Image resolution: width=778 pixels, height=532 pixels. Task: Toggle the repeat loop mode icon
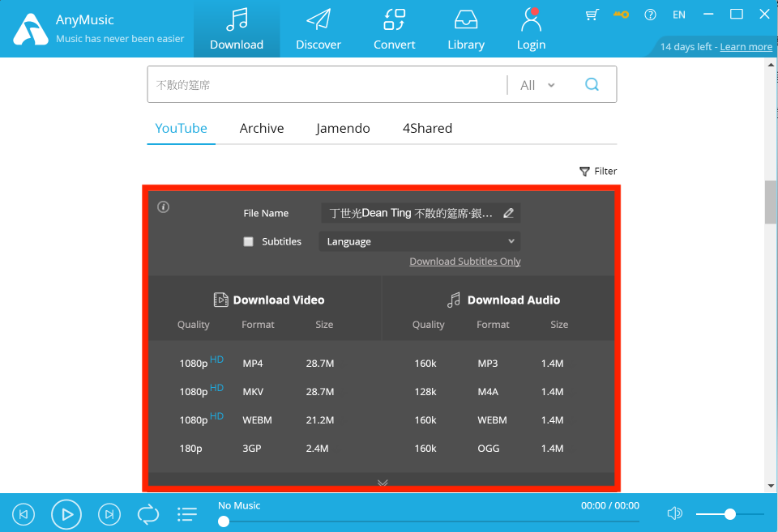pos(147,514)
